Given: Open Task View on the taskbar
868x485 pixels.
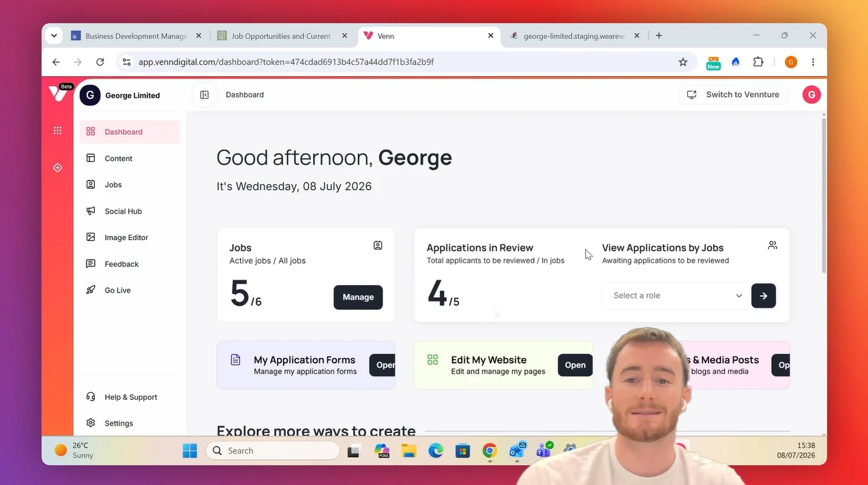Looking at the screenshot, I should pyautogui.click(x=354, y=451).
